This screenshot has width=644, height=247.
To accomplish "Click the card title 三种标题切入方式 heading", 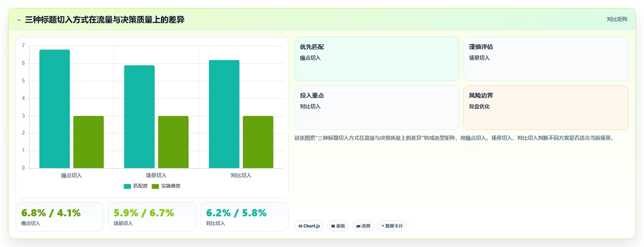I will (x=105, y=20).
